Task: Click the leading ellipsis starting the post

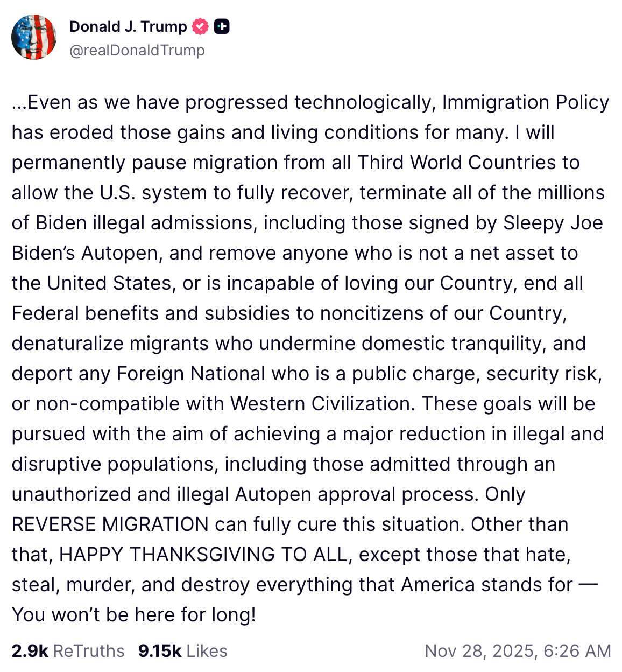Action: (x=19, y=102)
